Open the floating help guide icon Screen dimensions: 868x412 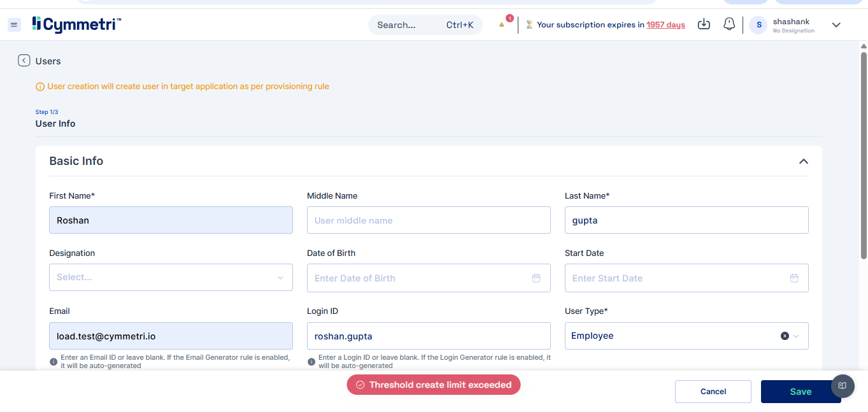[x=842, y=385]
